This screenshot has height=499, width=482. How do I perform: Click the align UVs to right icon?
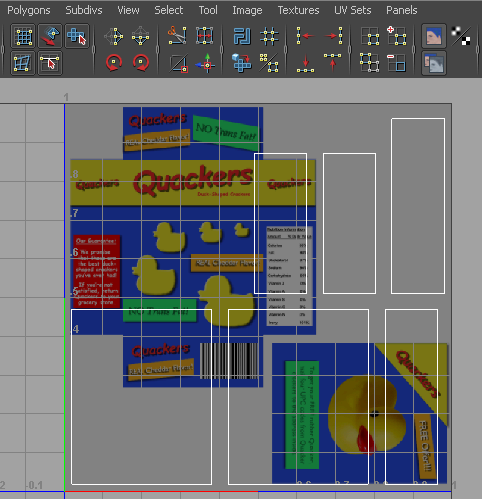click(333, 35)
